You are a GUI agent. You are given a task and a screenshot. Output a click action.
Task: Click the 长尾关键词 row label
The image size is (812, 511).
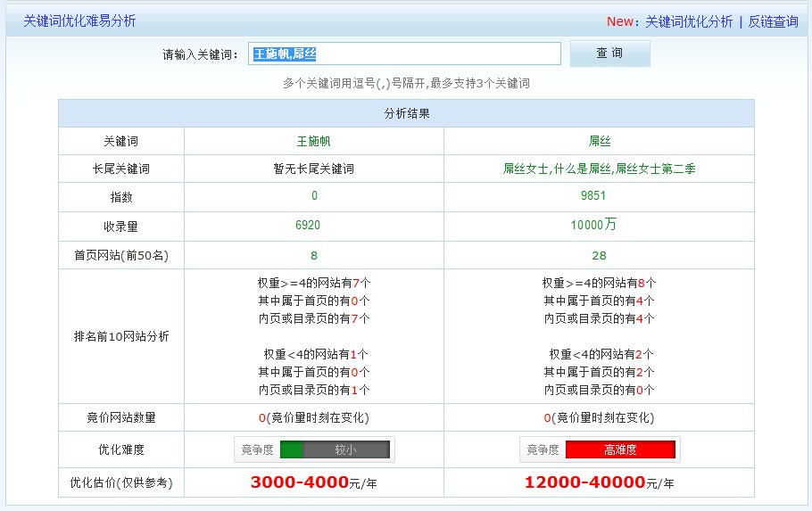(x=121, y=169)
